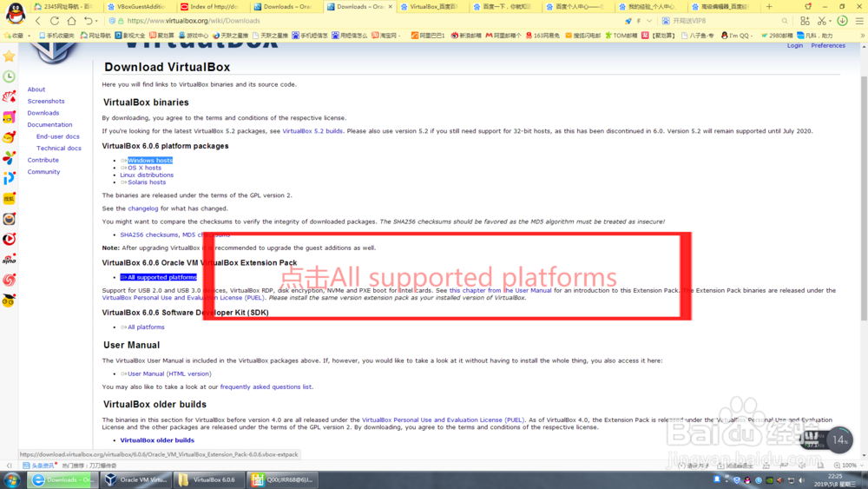Viewport: 868px width, 489px height.
Task: Switch to the VirtualBox_百度百科 tab
Action: [431, 7]
